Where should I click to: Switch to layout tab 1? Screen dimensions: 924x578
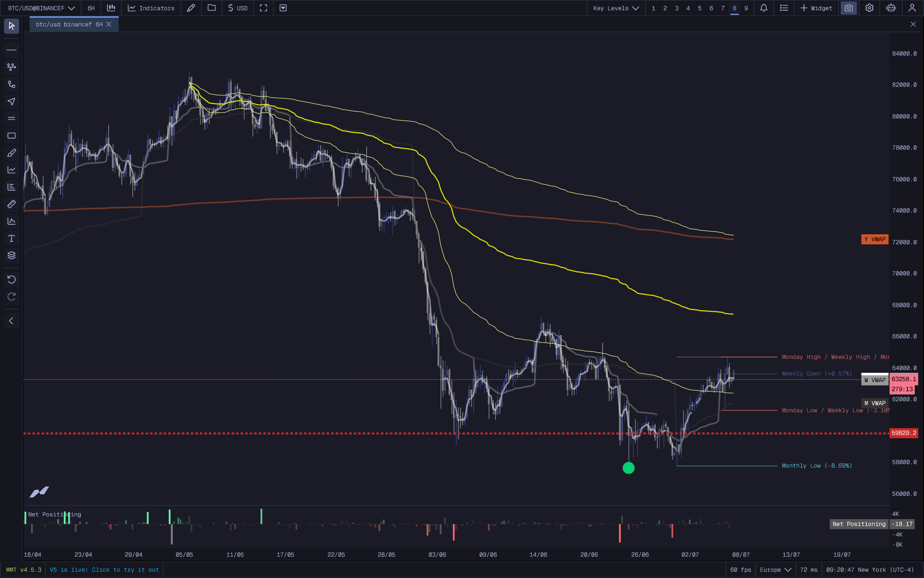point(654,8)
